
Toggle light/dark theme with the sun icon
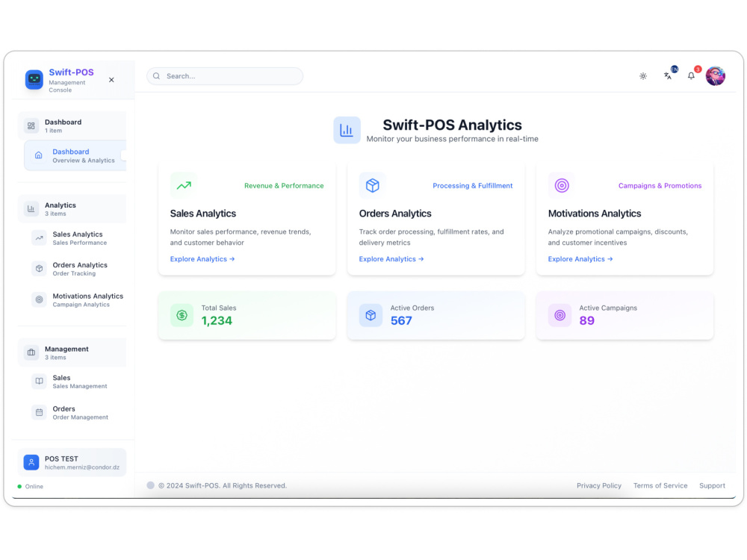click(643, 75)
